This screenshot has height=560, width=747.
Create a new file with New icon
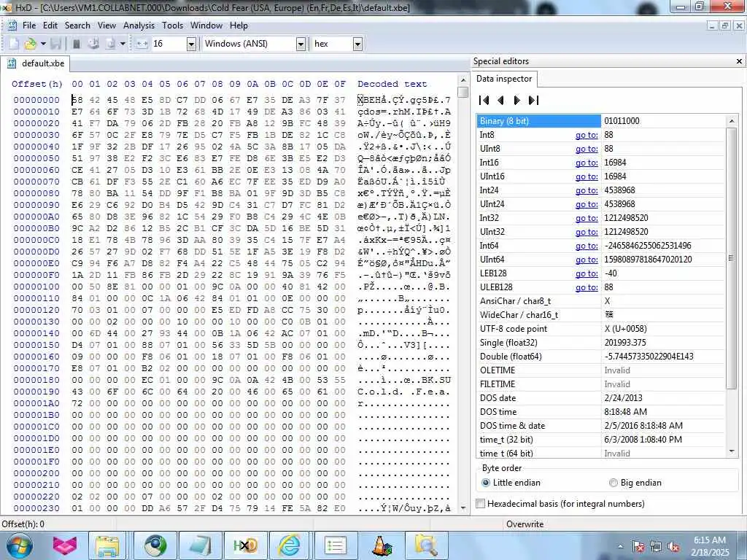click(x=15, y=44)
